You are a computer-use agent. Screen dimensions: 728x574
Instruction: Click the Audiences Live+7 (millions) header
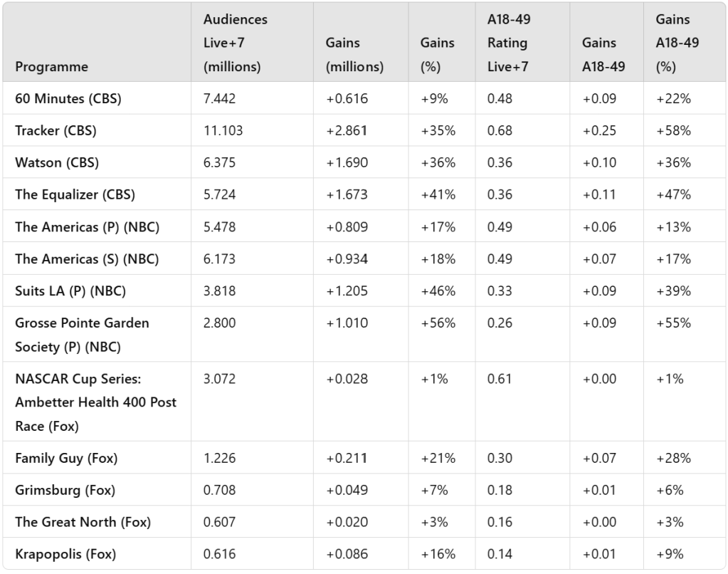[x=236, y=43]
